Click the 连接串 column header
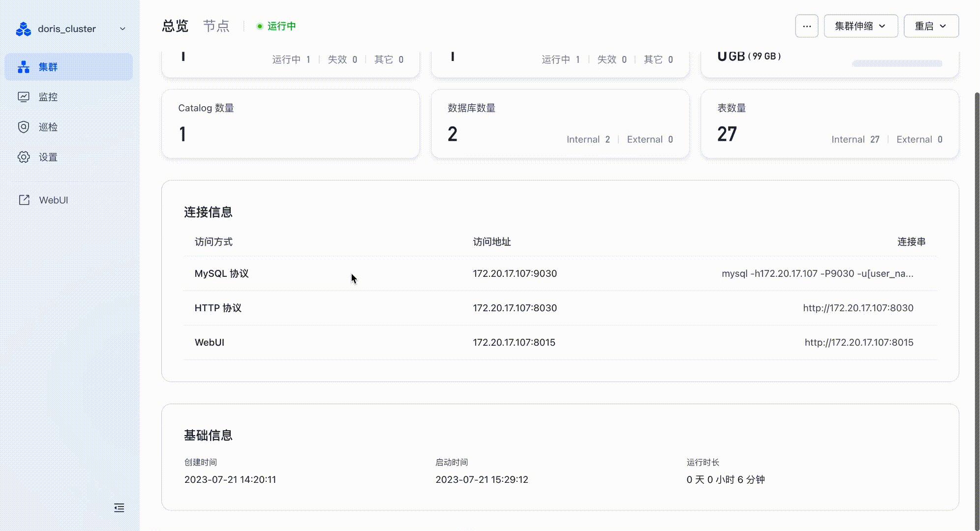The width and height of the screenshot is (980, 531). pyautogui.click(x=911, y=242)
